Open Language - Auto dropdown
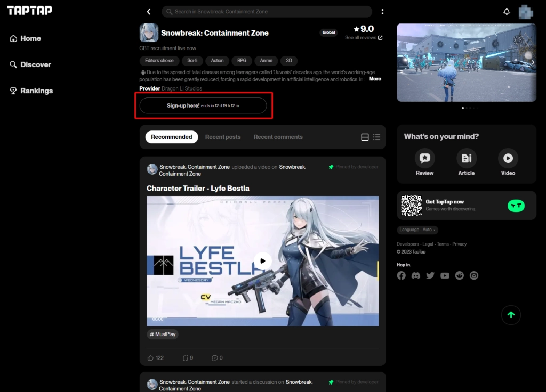Image resolution: width=546 pixels, height=392 pixels. pos(417,230)
